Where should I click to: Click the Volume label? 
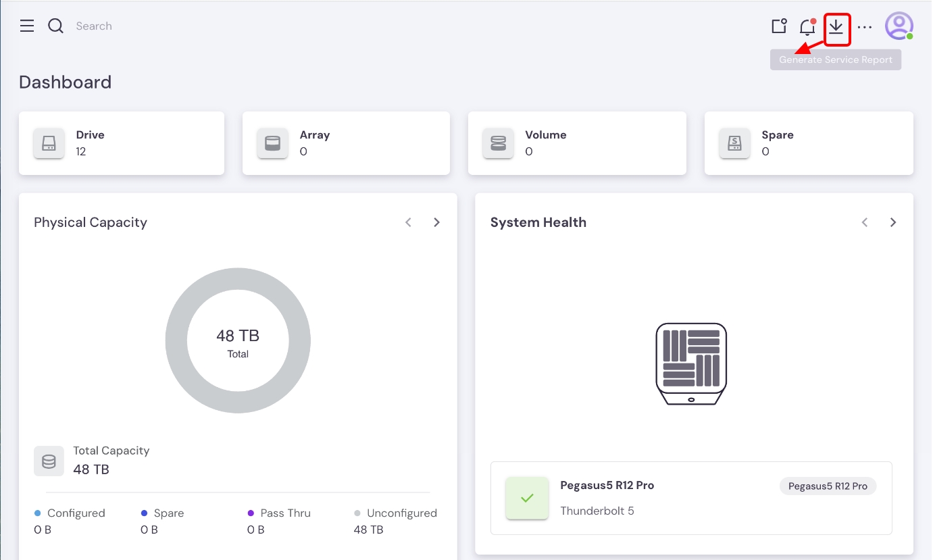[x=546, y=135]
